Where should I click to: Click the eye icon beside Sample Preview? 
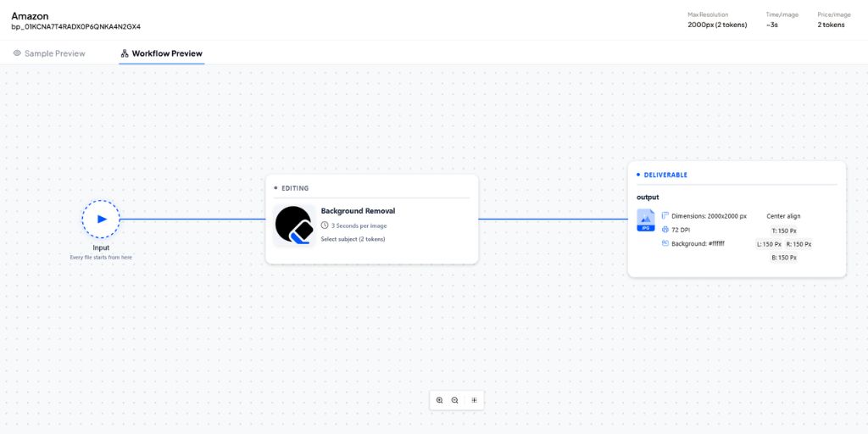[17, 53]
